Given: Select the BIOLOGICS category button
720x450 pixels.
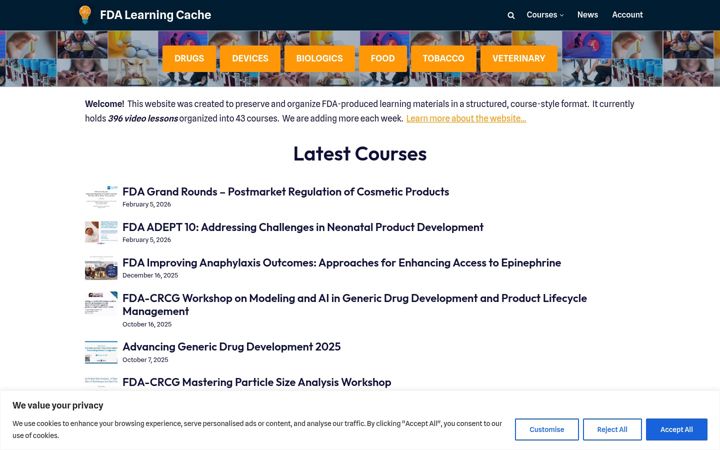Looking at the screenshot, I should coord(319,58).
